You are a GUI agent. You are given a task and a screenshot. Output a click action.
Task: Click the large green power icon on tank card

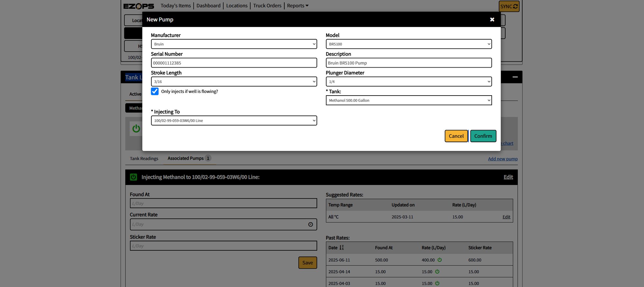(x=136, y=129)
